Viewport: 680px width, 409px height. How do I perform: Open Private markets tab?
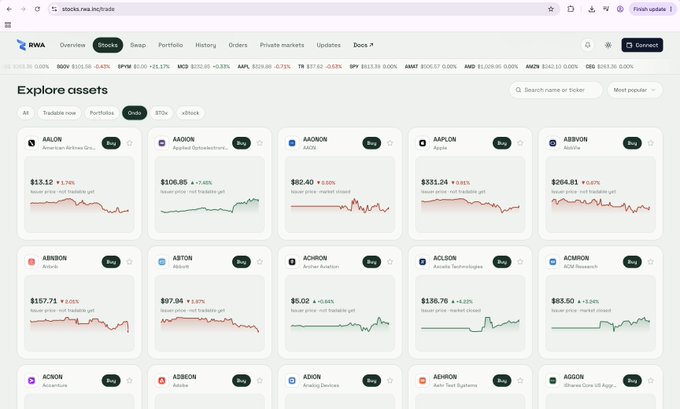click(x=282, y=45)
